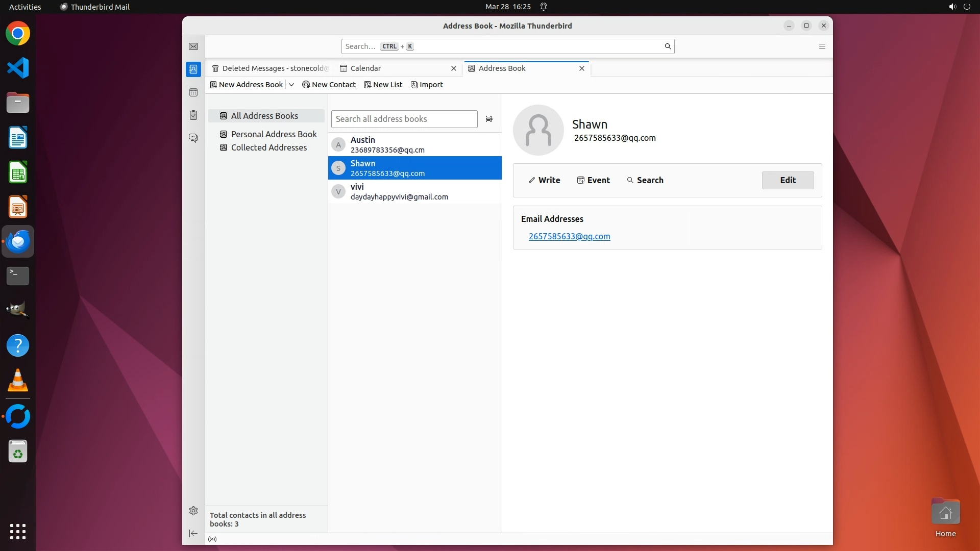Open Tasks space icon in sidebar

pyautogui.click(x=193, y=115)
